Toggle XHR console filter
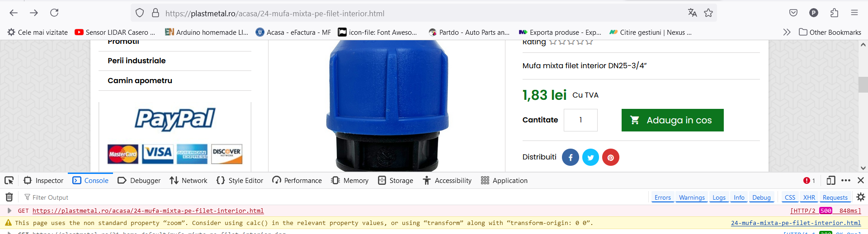Screen dimensions: 868x234 (x=809, y=197)
